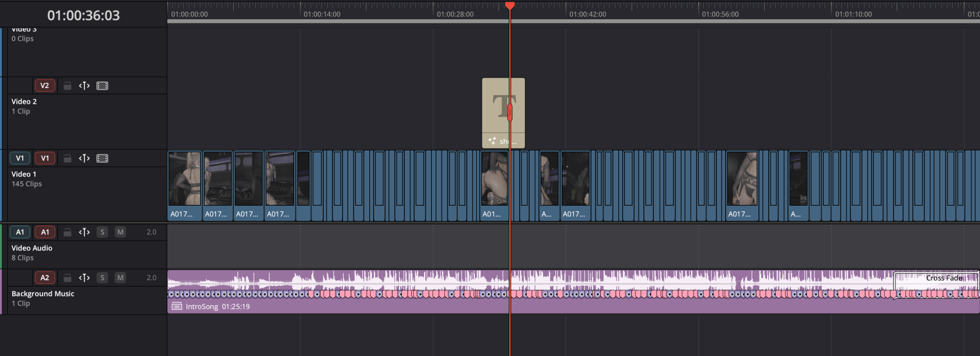Click the 2.0 channel format on Background Music

152,278
